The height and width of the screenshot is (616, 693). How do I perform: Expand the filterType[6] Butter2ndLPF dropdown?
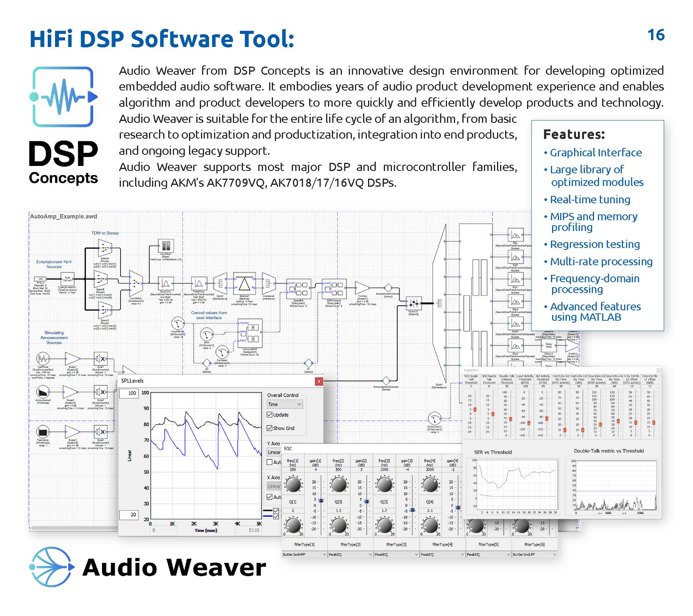(x=534, y=554)
